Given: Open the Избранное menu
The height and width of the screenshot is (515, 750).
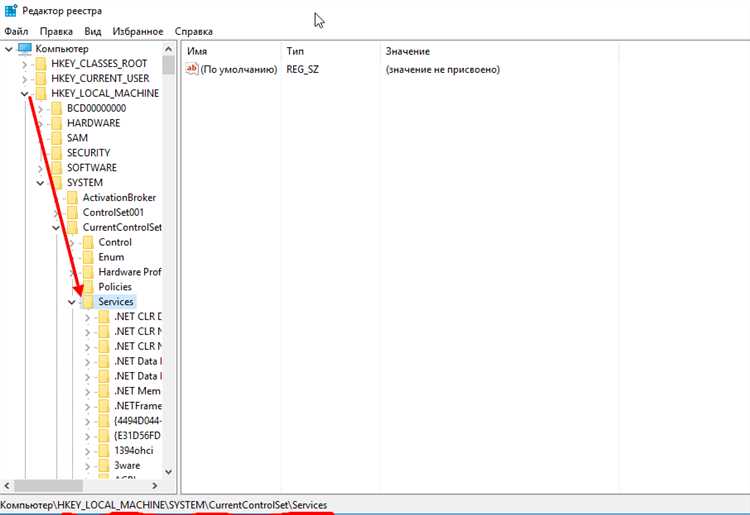Looking at the screenshot, I should pyautogui.click(x=137, y=31).
